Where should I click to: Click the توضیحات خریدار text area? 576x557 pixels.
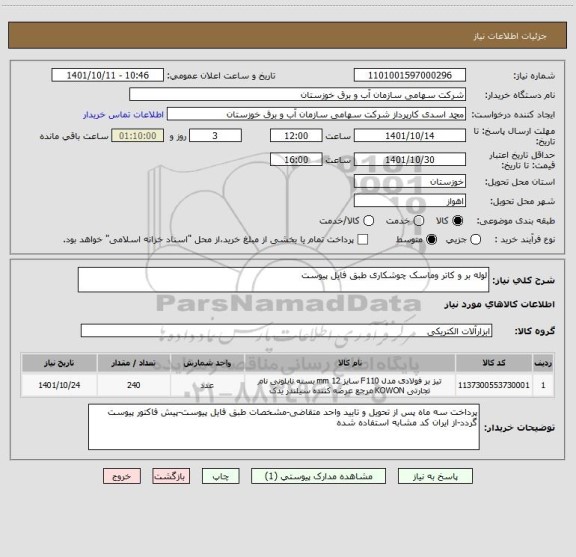click(x=284, y=427)
